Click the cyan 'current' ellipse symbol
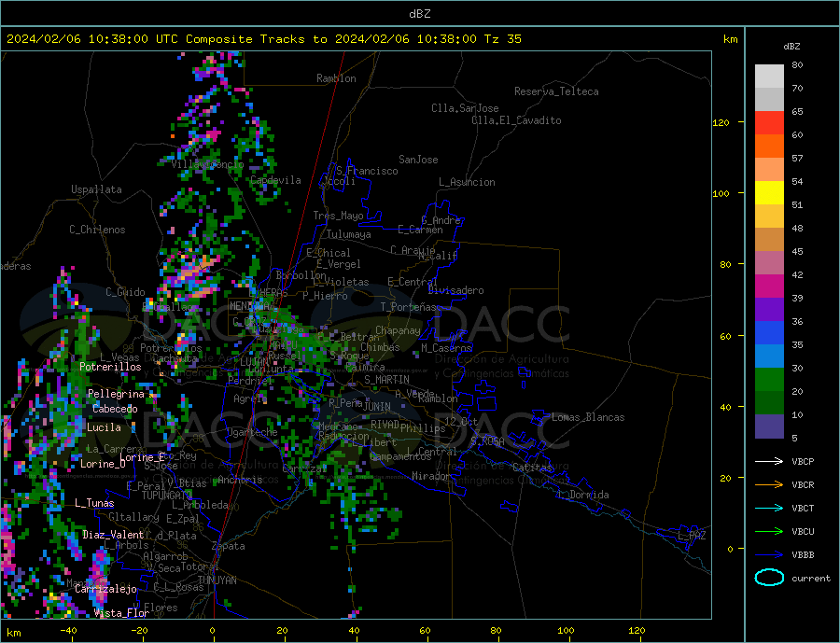The width and height of the screenshot is (840, 643). pos(769,578)
